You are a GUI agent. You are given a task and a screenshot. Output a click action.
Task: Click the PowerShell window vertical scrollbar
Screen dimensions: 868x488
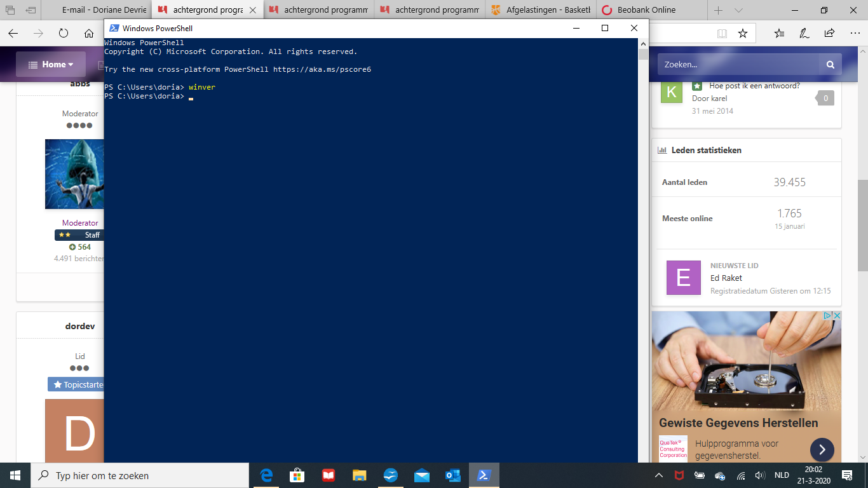click(x=643, y=250)
